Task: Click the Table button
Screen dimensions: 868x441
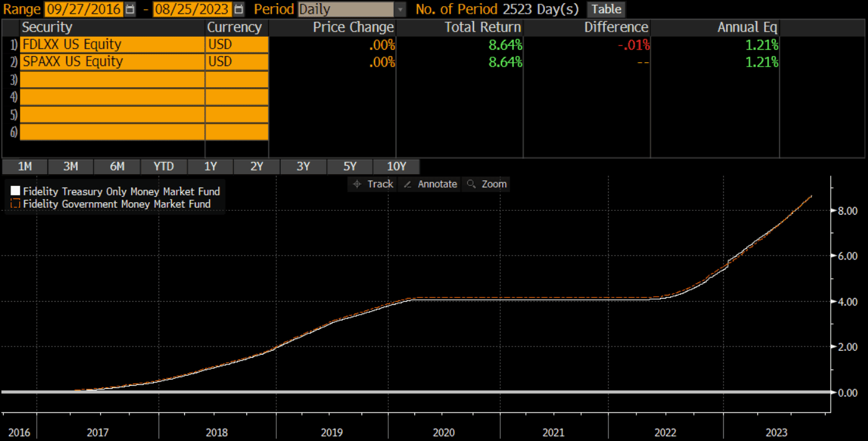Action: point(606,9)
